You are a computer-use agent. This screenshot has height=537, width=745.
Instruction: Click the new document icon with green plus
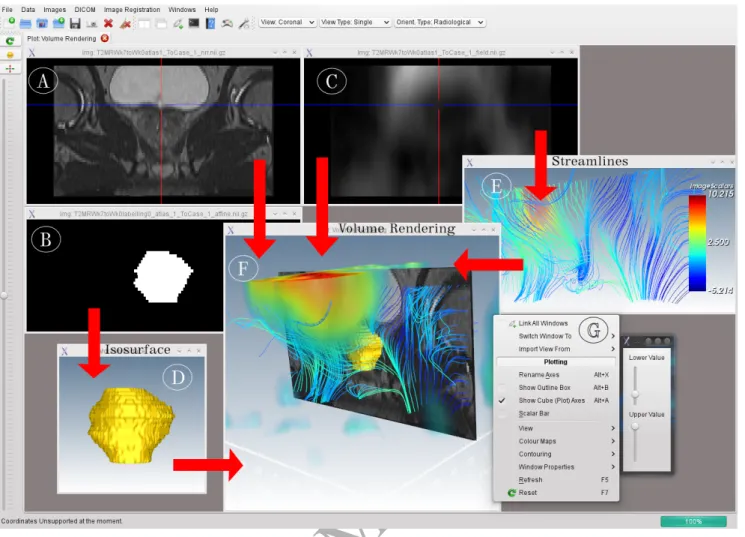click(10, 22)
